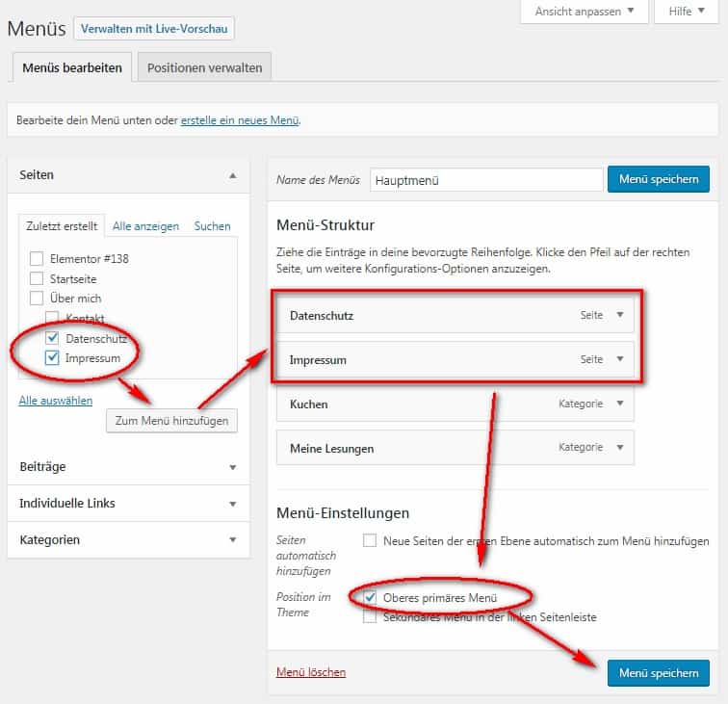Save menu with bottom Menü speichern
This screenshot has width=728, height=704.
coord(659,673)
